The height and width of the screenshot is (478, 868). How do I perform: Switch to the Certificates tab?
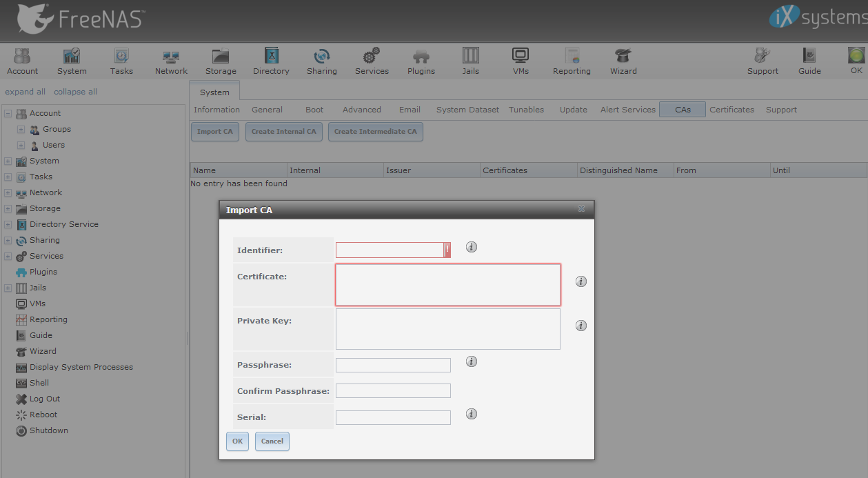coord(731,110)
